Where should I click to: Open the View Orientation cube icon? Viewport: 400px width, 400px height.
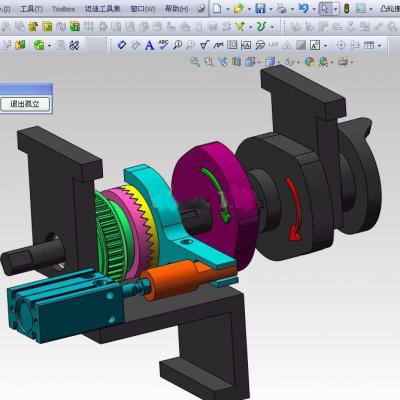click(250, 61)
